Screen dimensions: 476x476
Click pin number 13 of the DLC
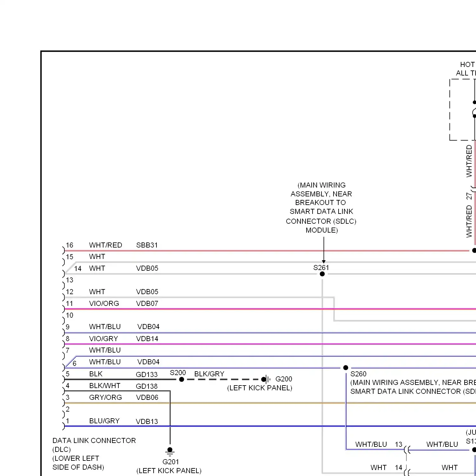[69, 280]
